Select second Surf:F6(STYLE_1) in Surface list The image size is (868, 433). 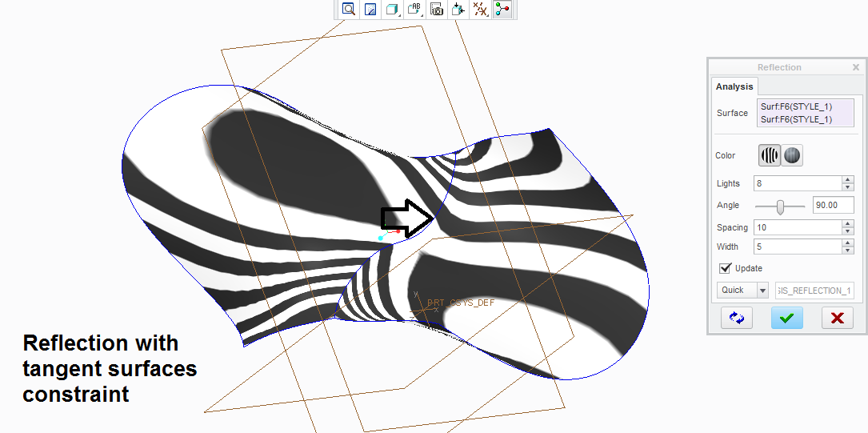coord(796,119)
